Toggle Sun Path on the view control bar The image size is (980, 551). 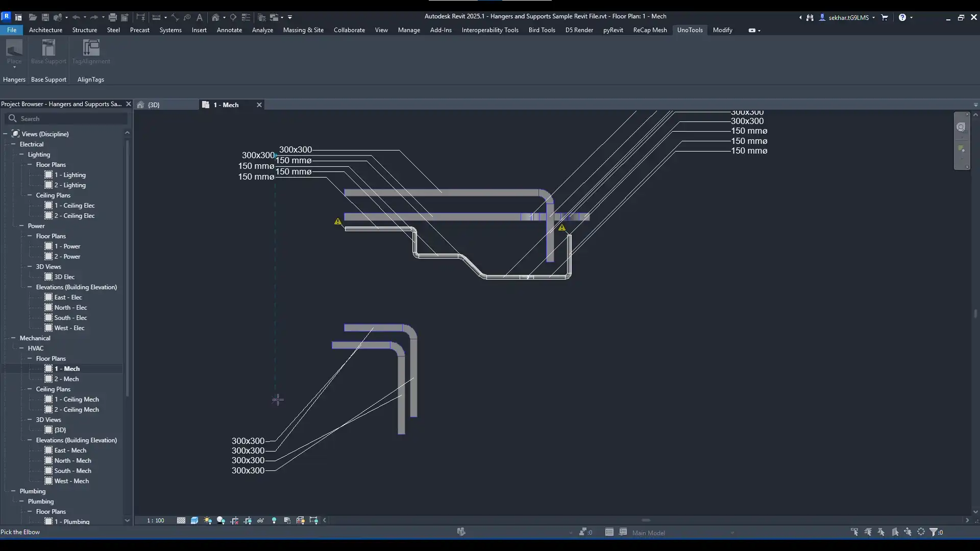point(208,520)
